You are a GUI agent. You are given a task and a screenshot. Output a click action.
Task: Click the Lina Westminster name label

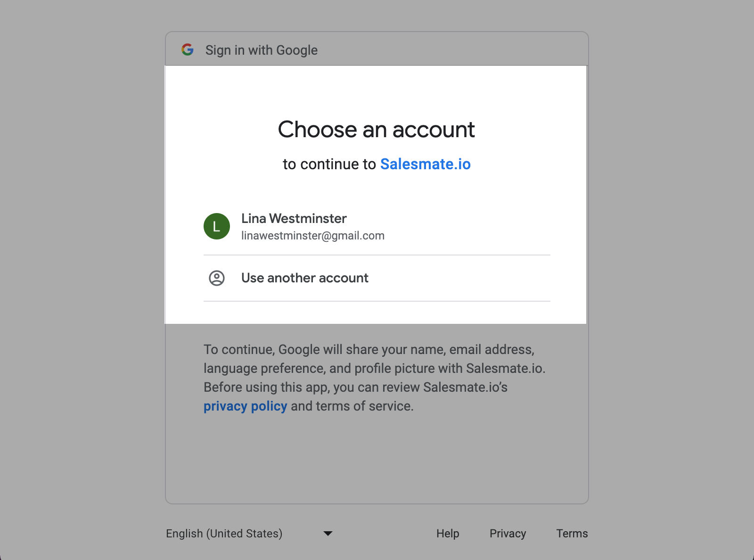coord(294,218)
